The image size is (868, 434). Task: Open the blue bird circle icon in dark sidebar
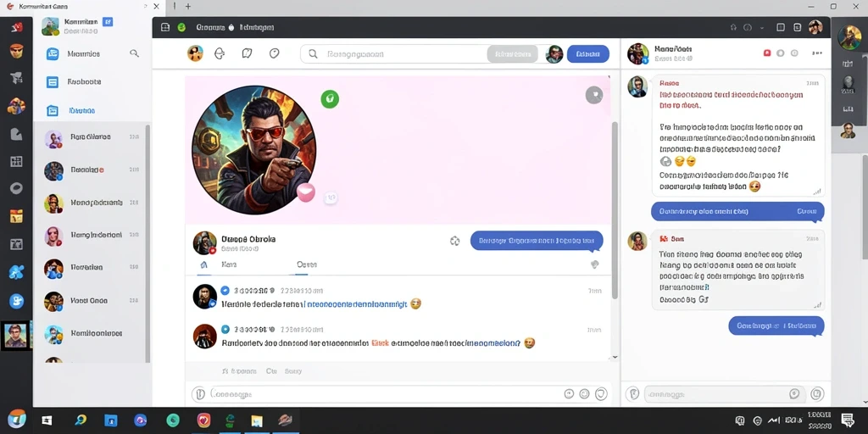(16, 301)
